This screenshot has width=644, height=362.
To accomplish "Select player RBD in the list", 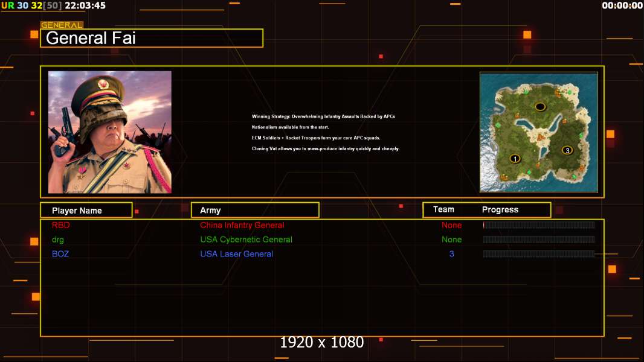I will tap(61, 225).
